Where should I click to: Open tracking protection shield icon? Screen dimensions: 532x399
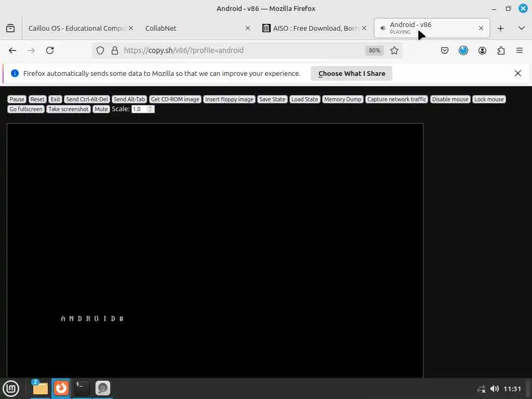point(100,50)
